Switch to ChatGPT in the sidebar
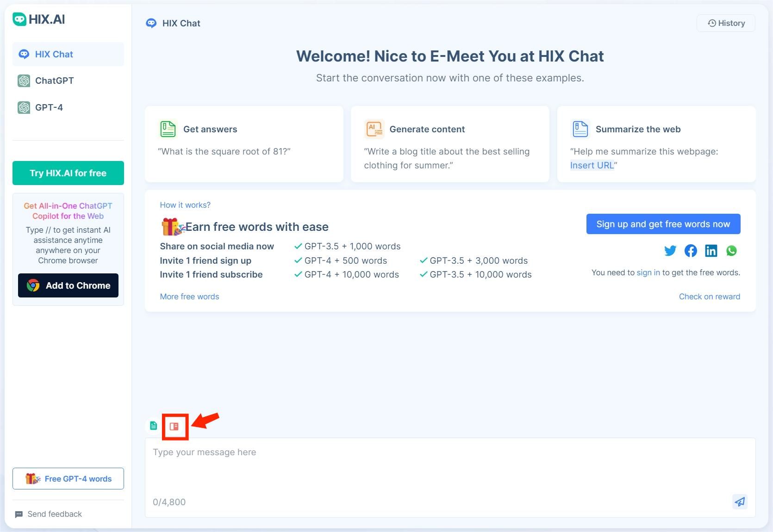The image size is (773, 532). [68, 80]
